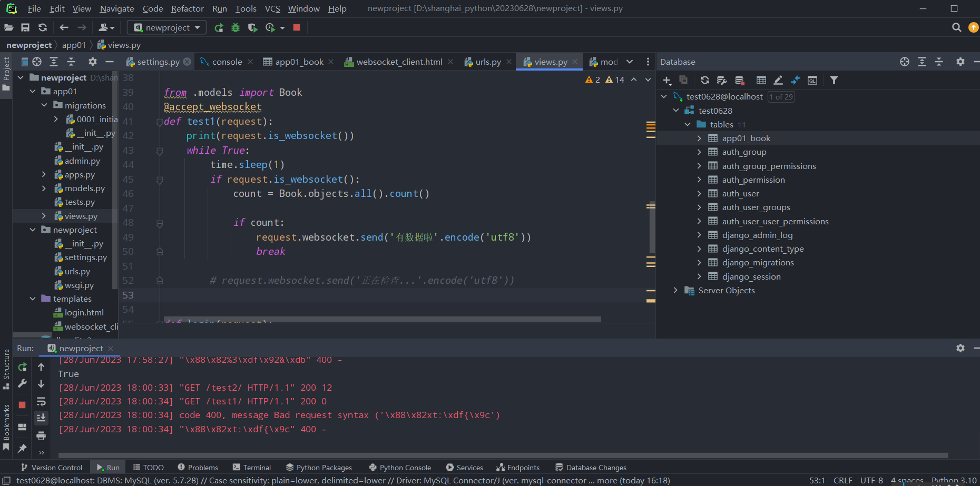980x486 pixels.
Task: Open Search Everywhere magnifier icon
Action: point(957,27)
